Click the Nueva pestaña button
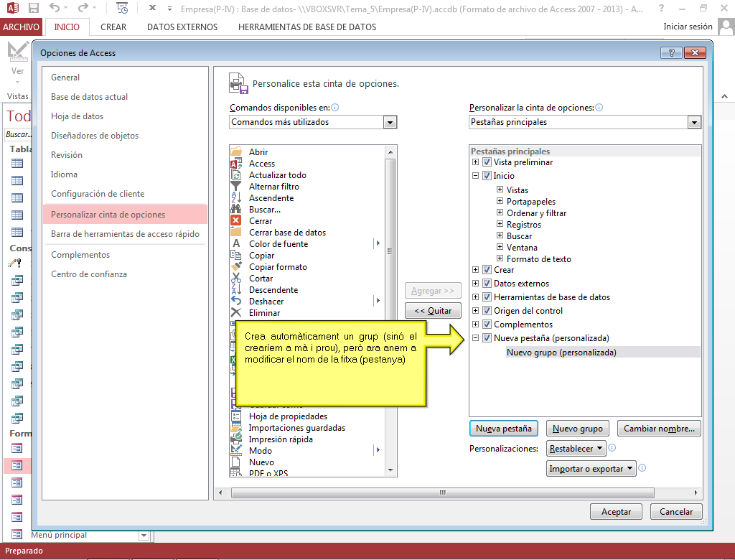The width and height of the screenshot is (735, 560). 503,428
